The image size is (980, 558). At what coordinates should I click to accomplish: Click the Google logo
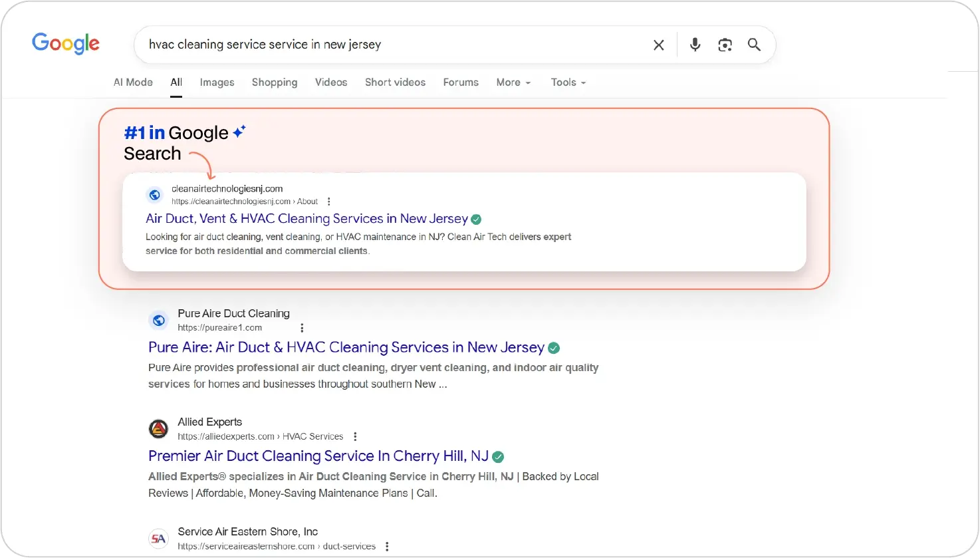coord(66,44)
